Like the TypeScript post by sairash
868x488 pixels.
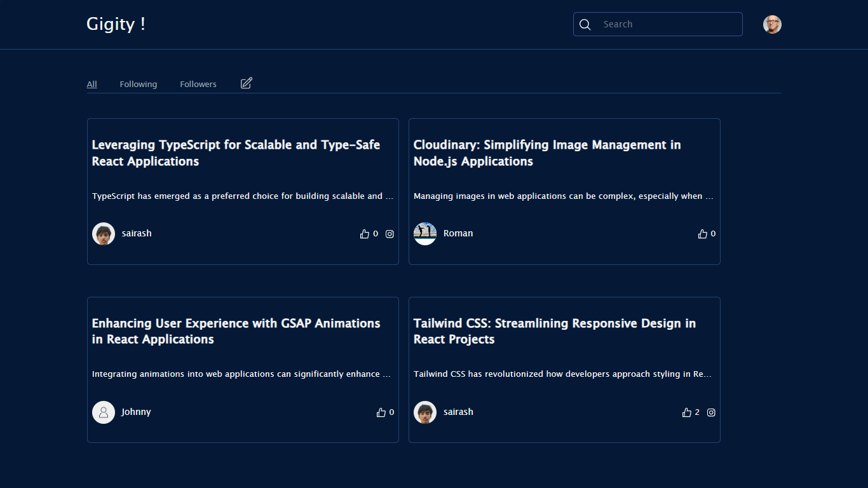(x=365, y=234)
